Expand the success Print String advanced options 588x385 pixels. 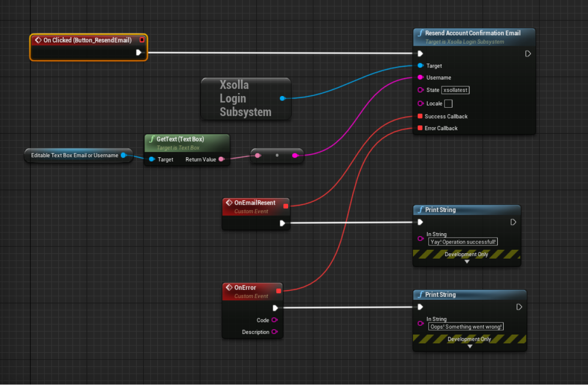point(466,262)
